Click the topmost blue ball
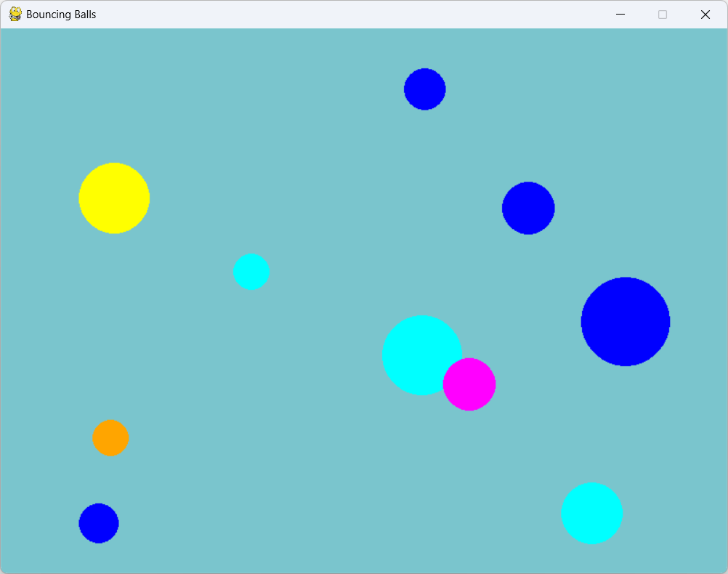Viewport: 728px width, 574px height. pyautogui.click(x=425, y=89)
